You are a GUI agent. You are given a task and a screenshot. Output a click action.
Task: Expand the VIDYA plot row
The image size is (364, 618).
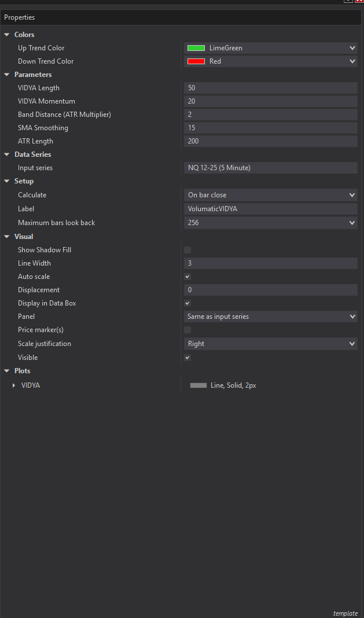point(14,385)
